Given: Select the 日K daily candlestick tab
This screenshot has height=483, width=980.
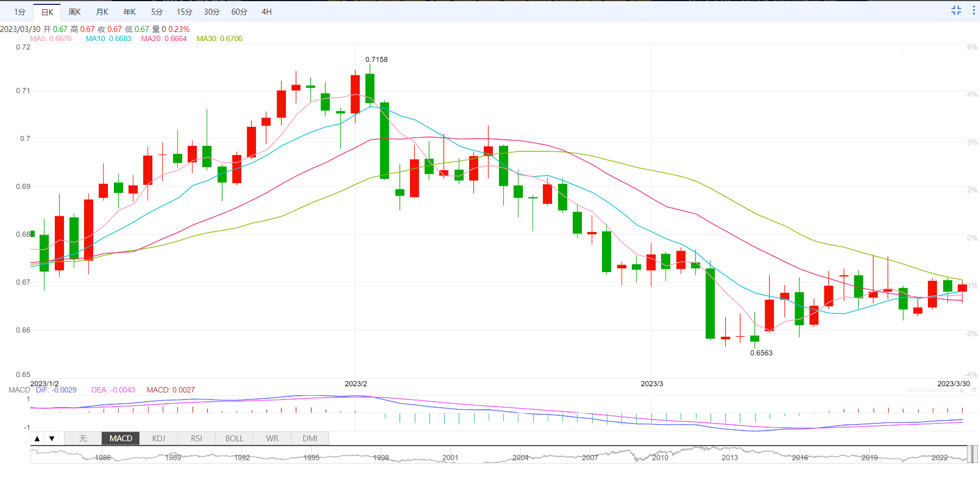Looking at the screenshot, I should coord(47,12).
